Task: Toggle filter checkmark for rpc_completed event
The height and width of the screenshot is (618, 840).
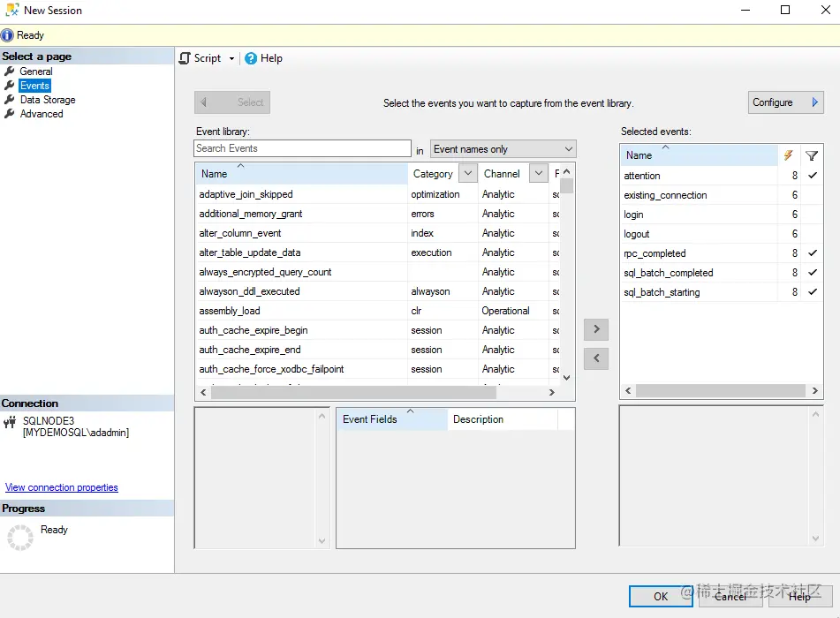Action: (x=812, y=252)
